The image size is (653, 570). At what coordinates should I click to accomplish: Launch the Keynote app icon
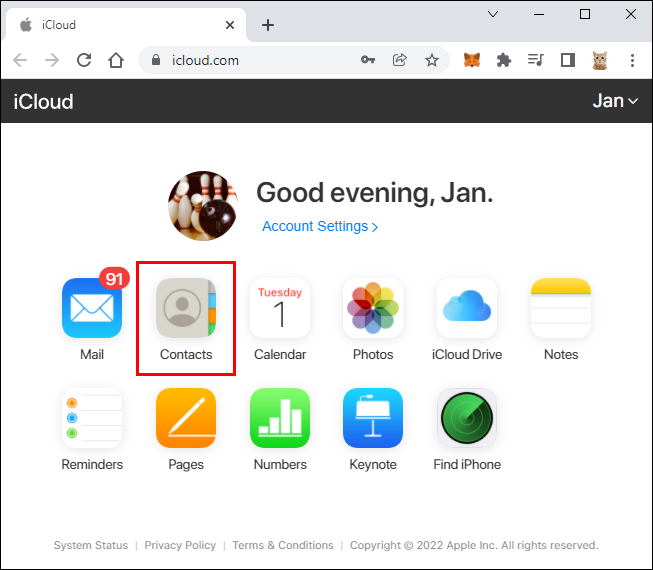point(373,418)
